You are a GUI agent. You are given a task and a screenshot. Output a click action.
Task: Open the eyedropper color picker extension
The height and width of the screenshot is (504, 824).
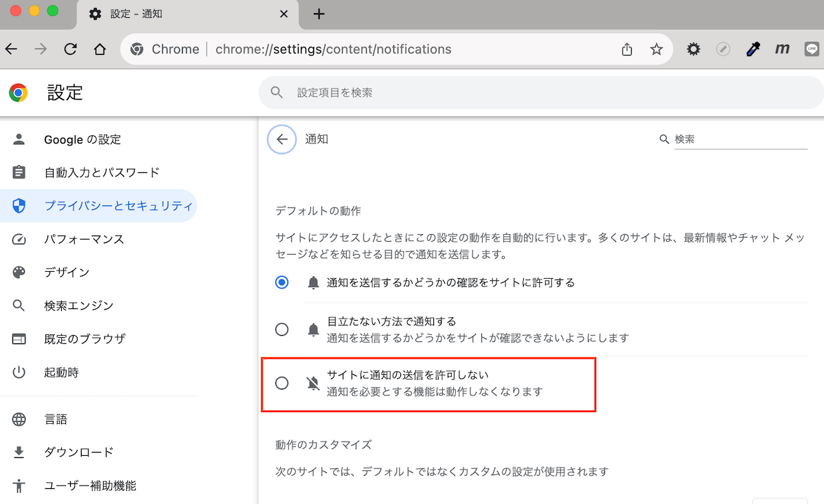click(x=753, y=49)
